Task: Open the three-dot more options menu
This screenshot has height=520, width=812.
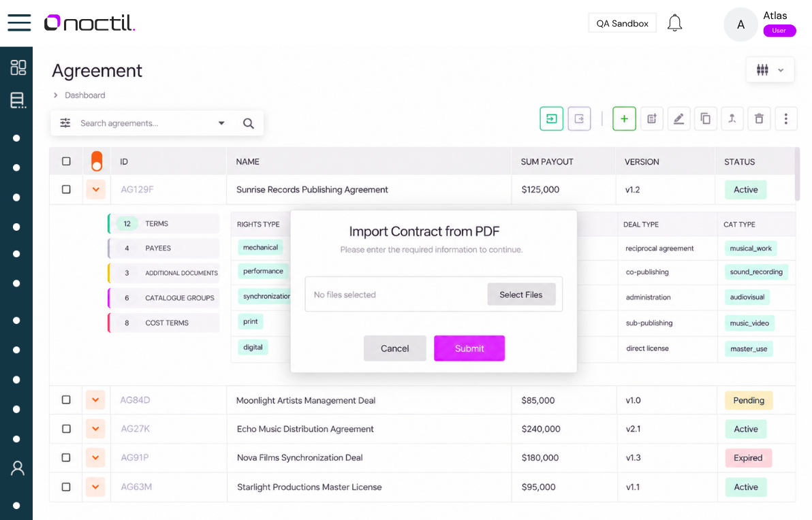Action: [x=785, y=119]
